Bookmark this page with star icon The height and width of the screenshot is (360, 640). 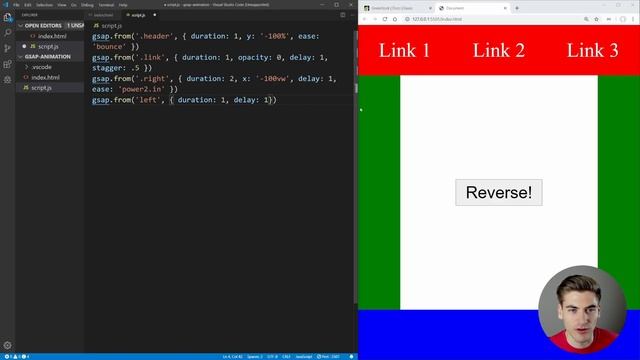(x=596, y=19)
